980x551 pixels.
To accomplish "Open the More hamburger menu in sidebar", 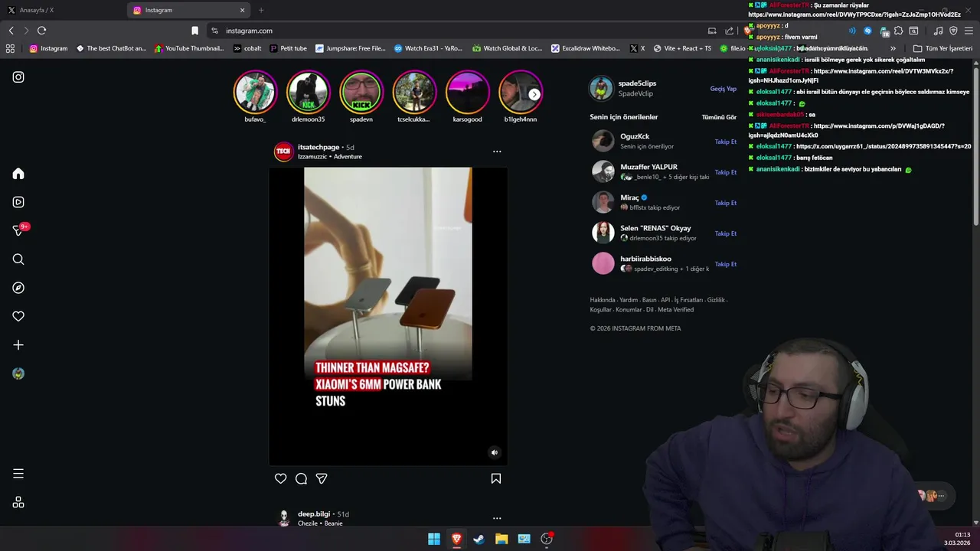I will pyautogui.click(x=18, y=474).
